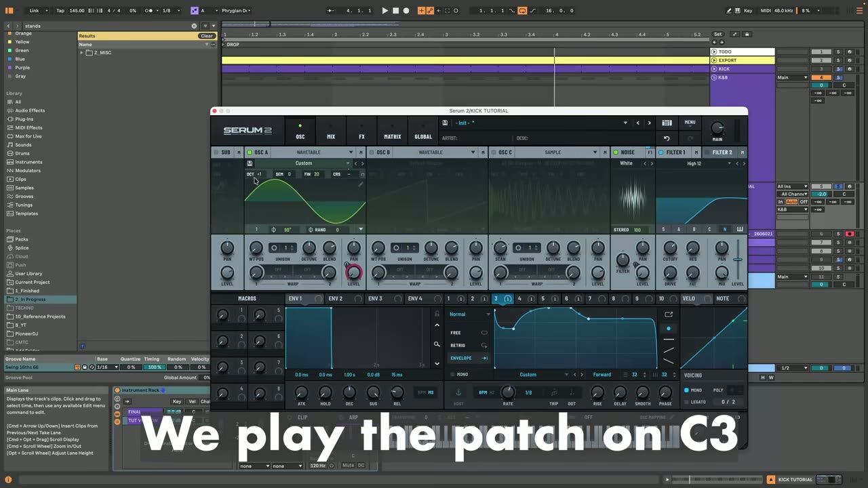Image resolution: width=868 pixels, height=488 pixels.
Task: Enable OSC C power switch
Action: coord(494,152)
